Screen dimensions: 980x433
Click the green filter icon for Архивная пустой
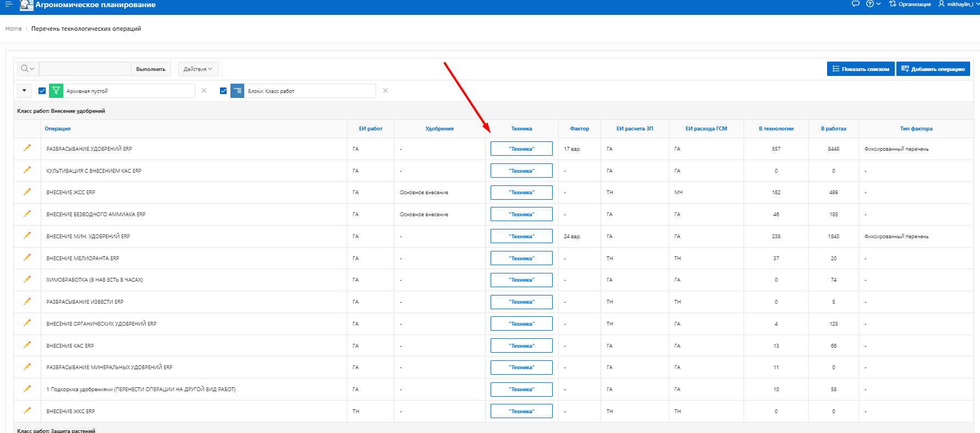click(56, 91)
